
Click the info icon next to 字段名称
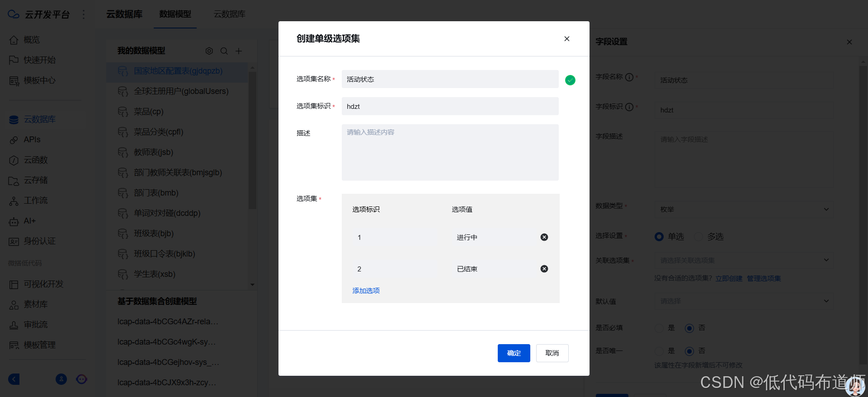(x=629, y=77)
